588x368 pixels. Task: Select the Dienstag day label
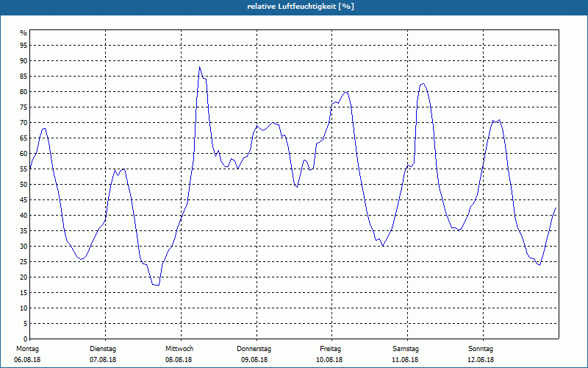(x=103, y=349)
